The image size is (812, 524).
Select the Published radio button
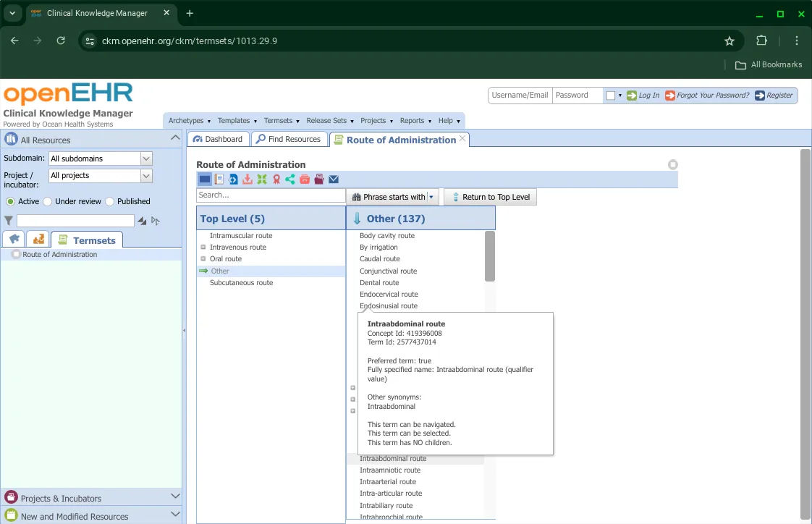coord(110,201)
